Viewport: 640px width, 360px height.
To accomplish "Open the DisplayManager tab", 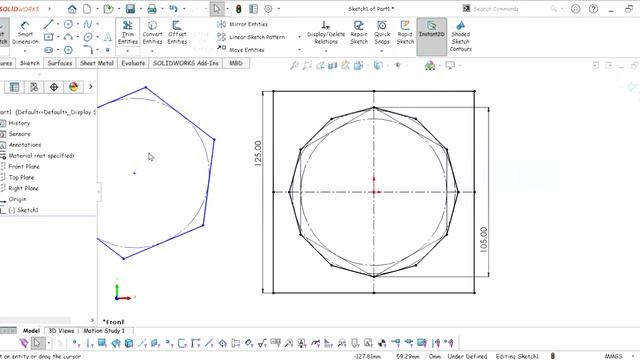I will (73, 87).
